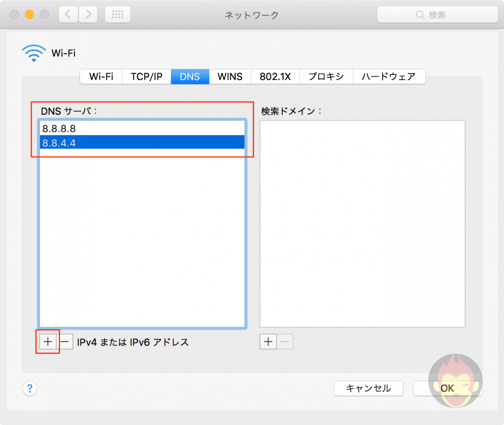Viewport: 504px width, 425px height.
Task: Open the Show All preferences grid icon
Action: pos(117,14)
